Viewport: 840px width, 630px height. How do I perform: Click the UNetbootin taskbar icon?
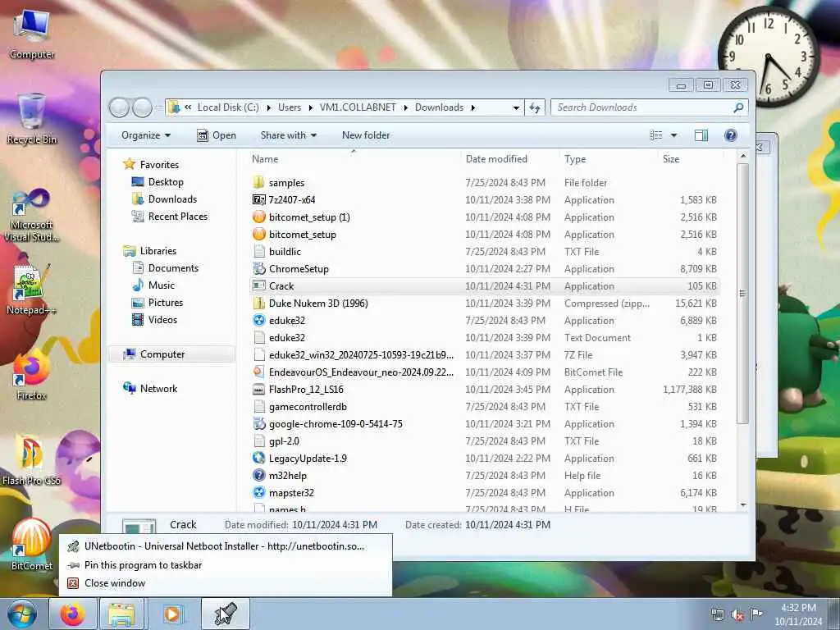point(226,614)
